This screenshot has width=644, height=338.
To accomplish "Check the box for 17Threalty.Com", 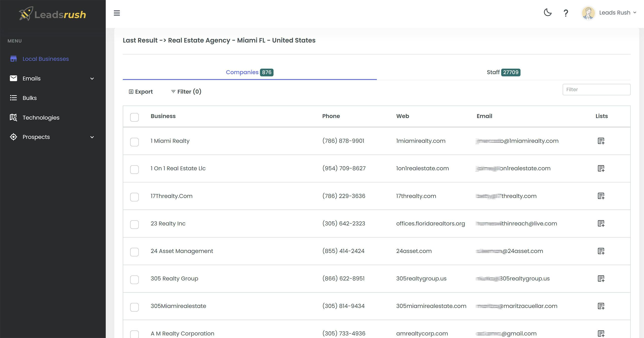I will pos(134,197).
